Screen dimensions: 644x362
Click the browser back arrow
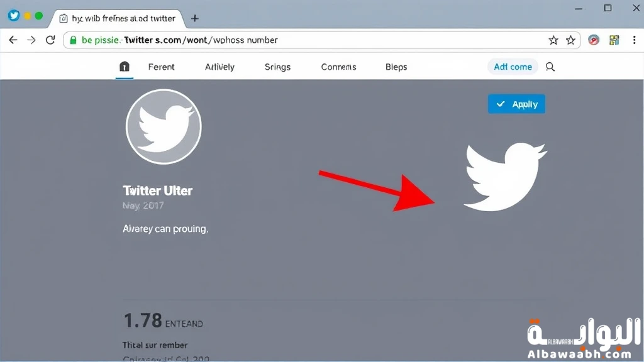pyautogui.click(x=13, y=40)
